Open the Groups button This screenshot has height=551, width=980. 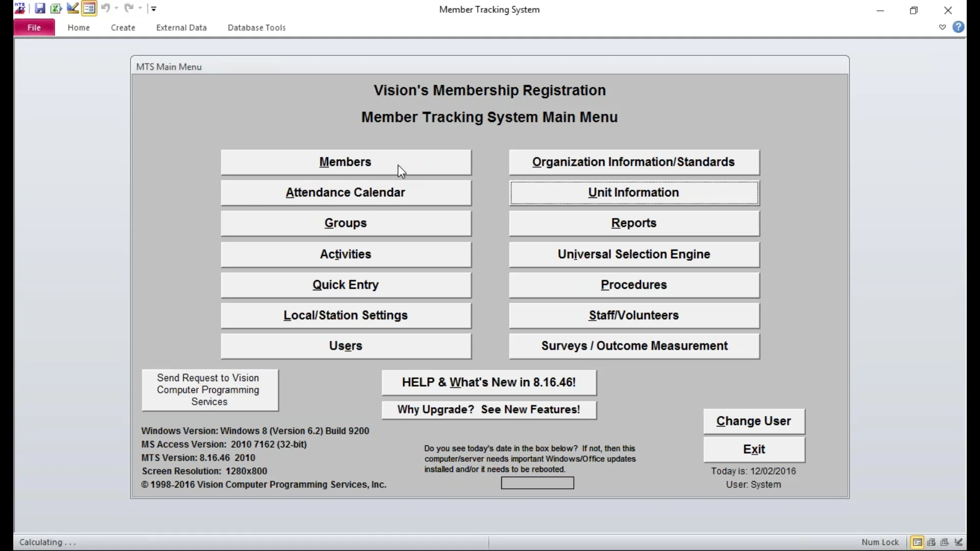[346, 223]
